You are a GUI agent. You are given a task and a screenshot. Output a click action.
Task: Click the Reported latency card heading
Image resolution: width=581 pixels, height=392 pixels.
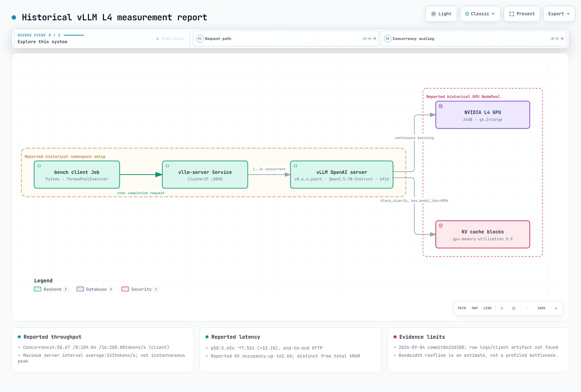(236, 337)
